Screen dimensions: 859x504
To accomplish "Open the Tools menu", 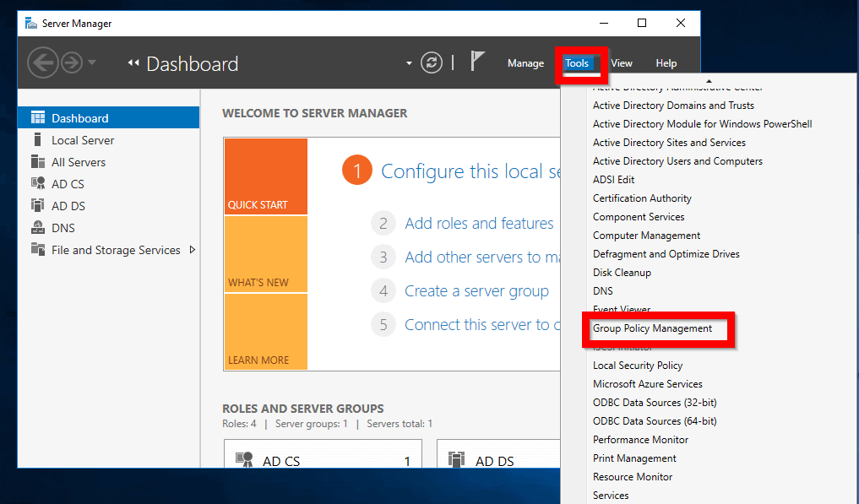I will (x=577, y=63).
